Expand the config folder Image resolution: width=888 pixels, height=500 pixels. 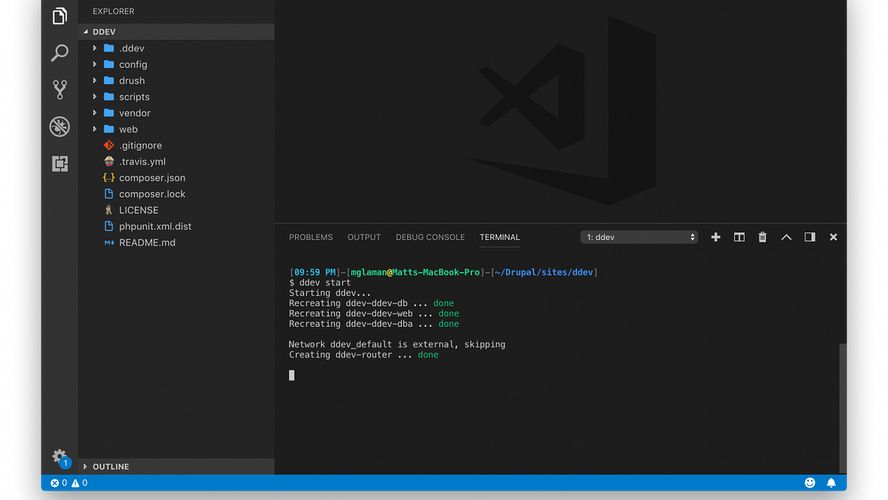tap(95, 65)
